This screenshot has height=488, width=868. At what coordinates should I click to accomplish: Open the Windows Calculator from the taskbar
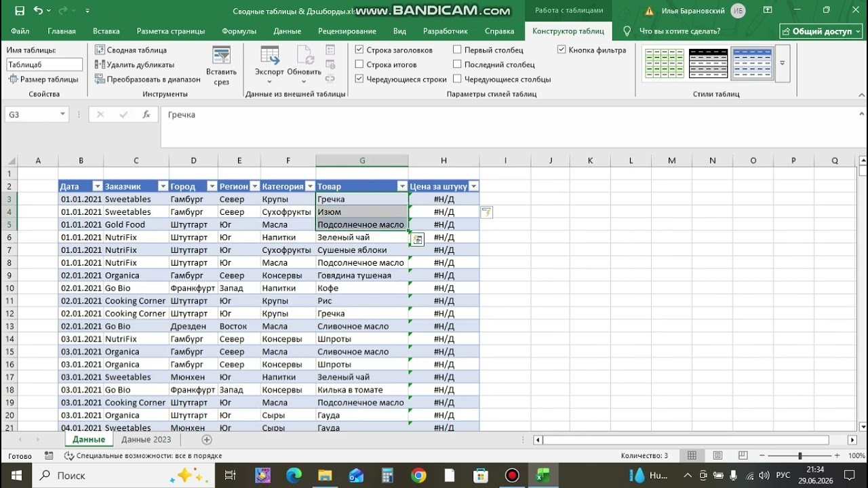click(387, 475)
